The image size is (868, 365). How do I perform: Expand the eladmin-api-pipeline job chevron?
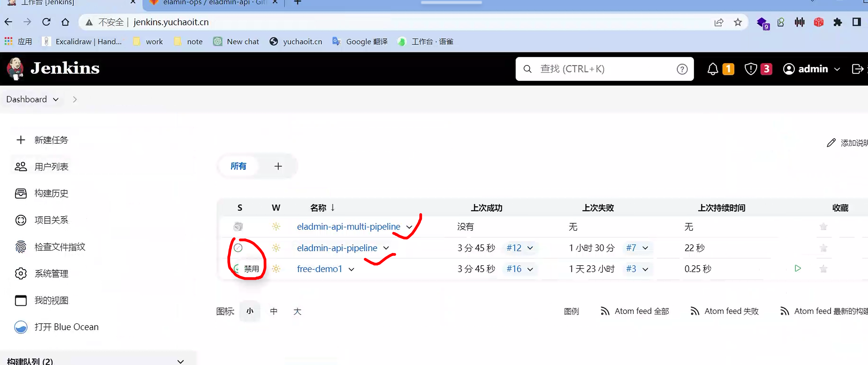386,248
